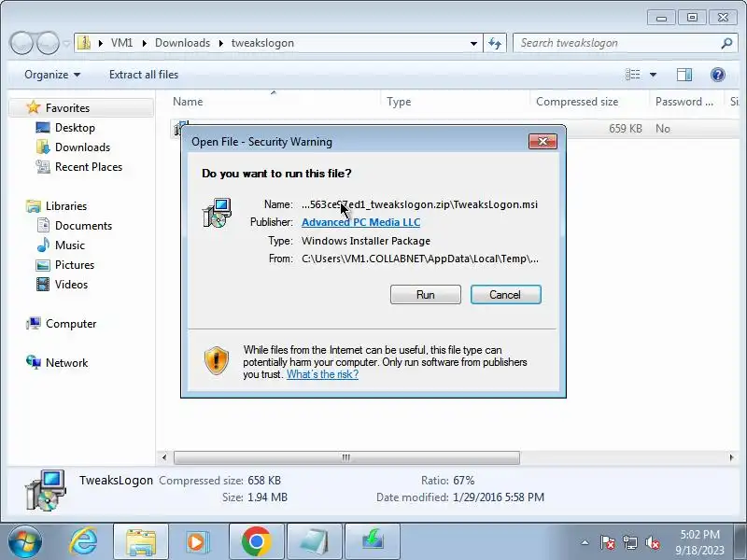
Task: Click Run in the Security Warning dialog
Action: click(x=426, y=294)
